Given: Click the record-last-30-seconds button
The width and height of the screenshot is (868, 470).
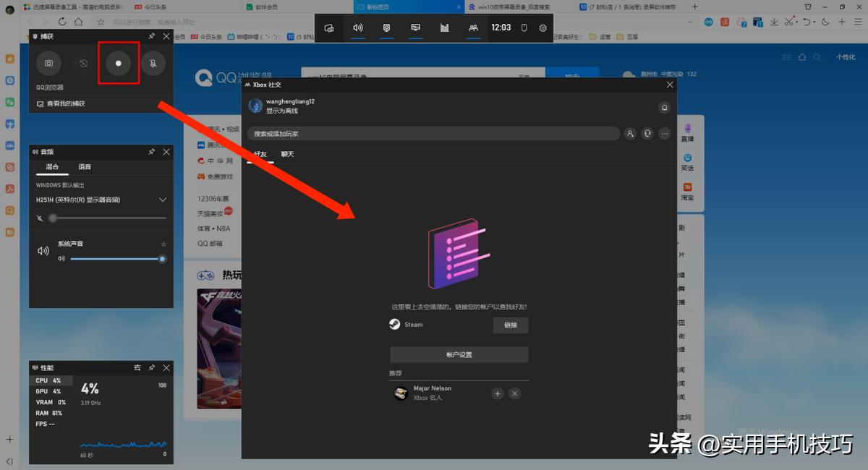Looking at the screenshot, I should (x=84, y=64).
